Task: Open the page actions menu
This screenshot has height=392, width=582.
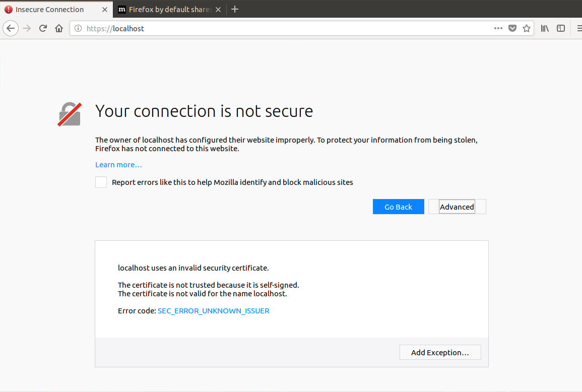Action: pos(498,28)
